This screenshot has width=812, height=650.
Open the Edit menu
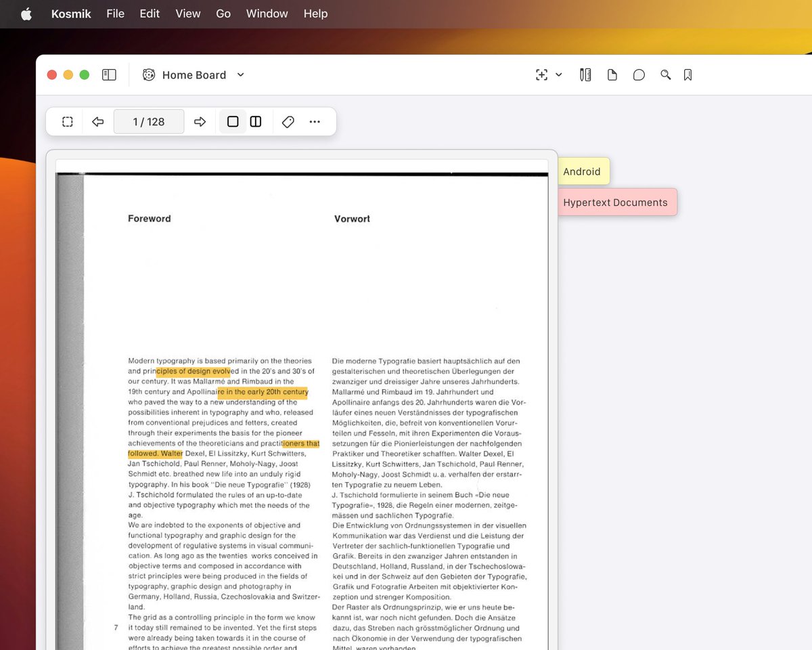[150, 14]
